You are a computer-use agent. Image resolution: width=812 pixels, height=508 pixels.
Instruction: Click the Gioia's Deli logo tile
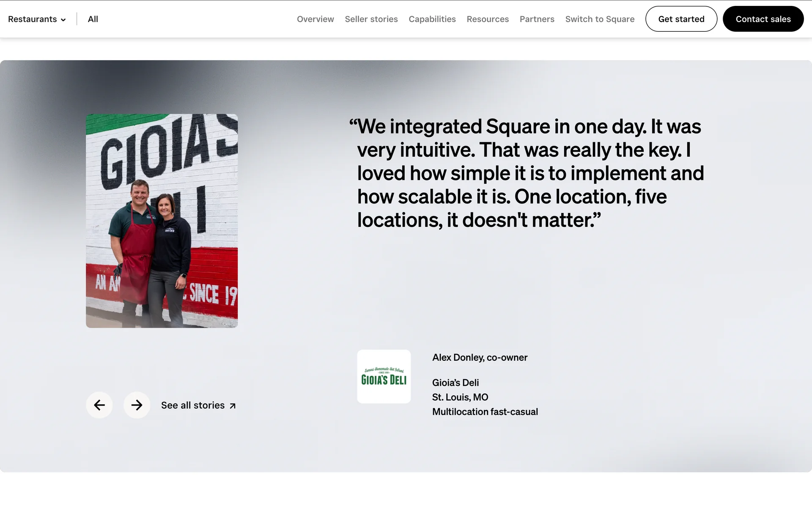[384, 376]
